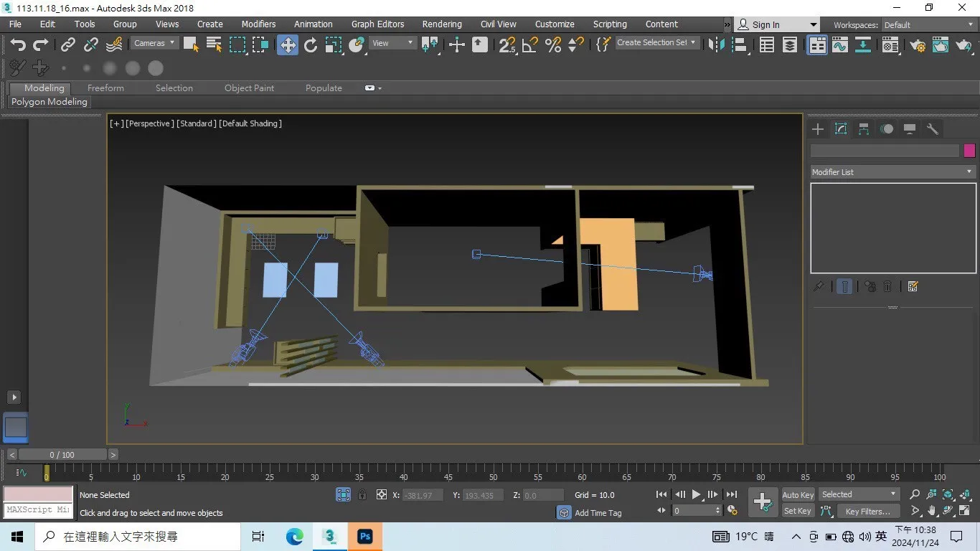Open the View reference coordinate dropdown
This screenshot has width=980, height=551.
[x=392, y=43]
